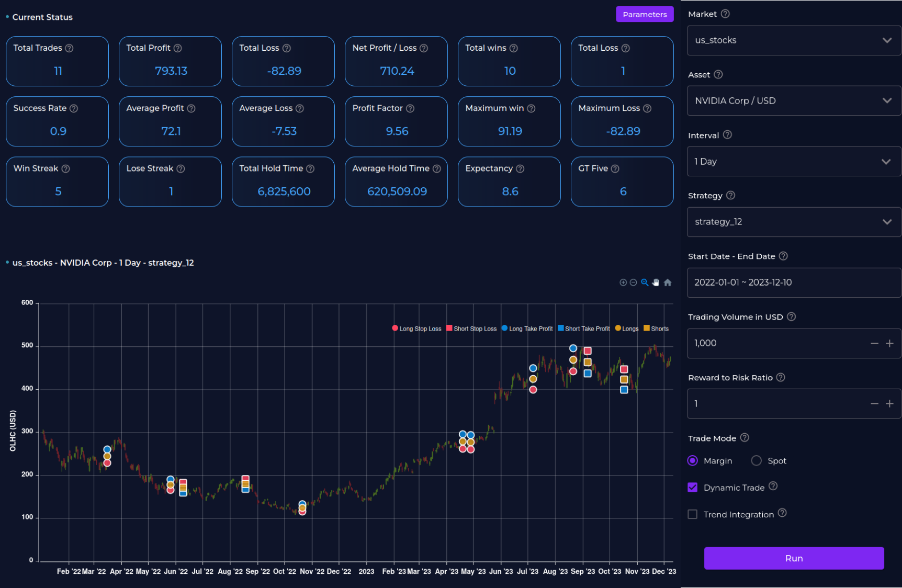The width and height of the screenshot is (902, 588).
Task: Click the Current Status heading
Action: click(42, 17)
